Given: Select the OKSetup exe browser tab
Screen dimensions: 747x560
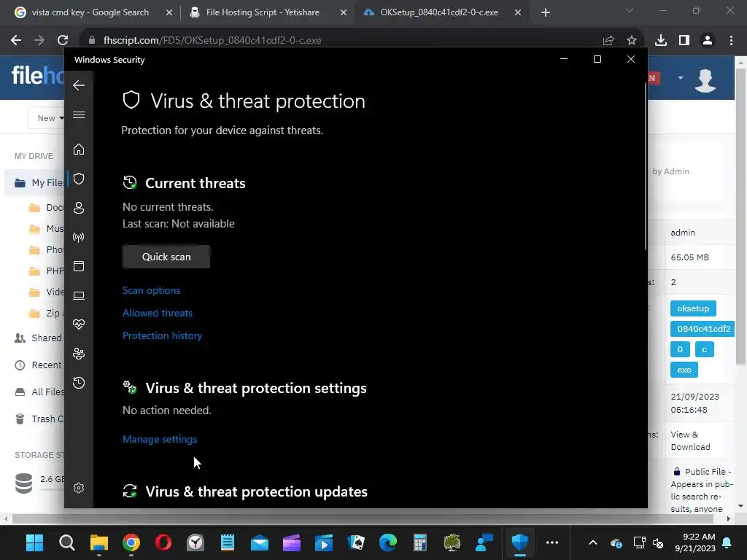Looking at the screenshot, I should tap(438, 12).
